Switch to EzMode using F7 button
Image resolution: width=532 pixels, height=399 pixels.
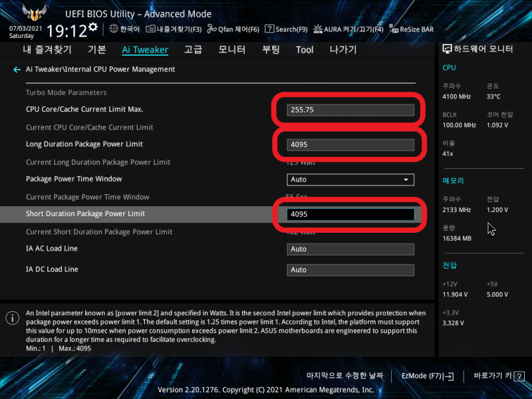(x=426, y=376)
